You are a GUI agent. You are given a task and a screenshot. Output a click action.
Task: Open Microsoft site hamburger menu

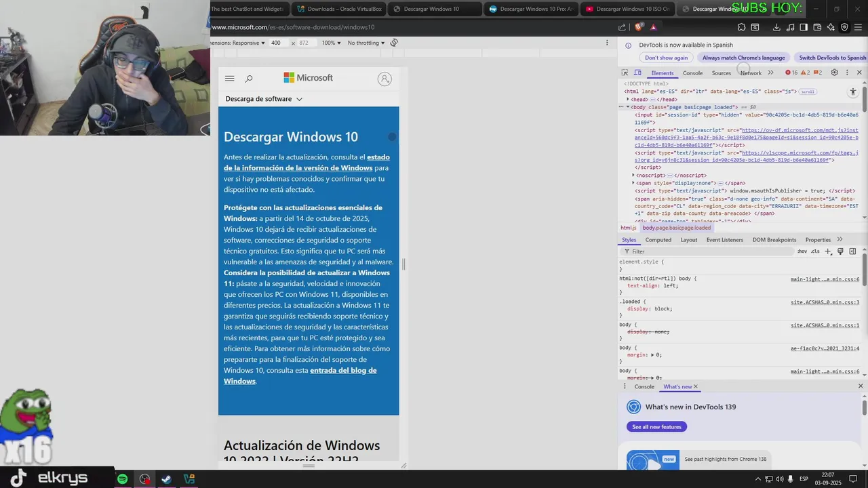[x=229, y=79]
